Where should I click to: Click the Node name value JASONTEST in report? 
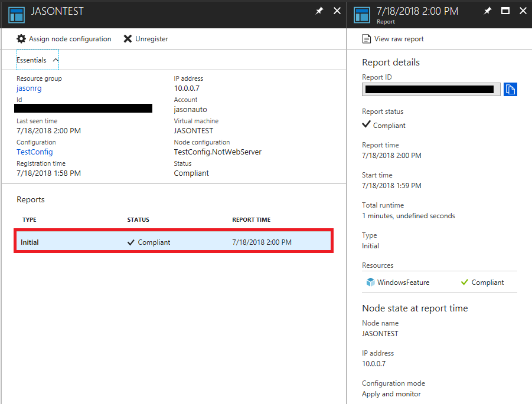tap(380, 334)
